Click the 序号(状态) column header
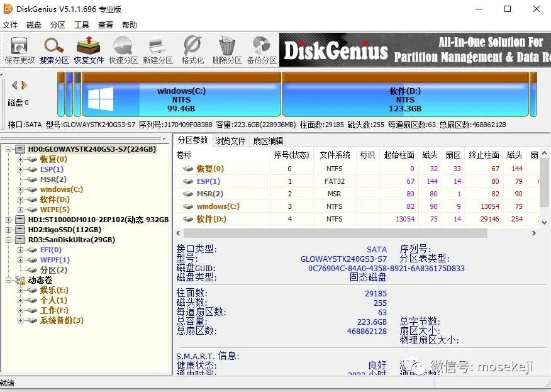Viewport: 551px width, 392px height. tap(291, 155)
